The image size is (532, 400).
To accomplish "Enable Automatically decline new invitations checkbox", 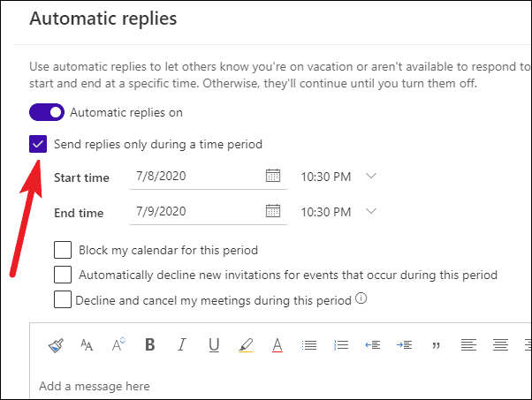I will click(63, 275).
